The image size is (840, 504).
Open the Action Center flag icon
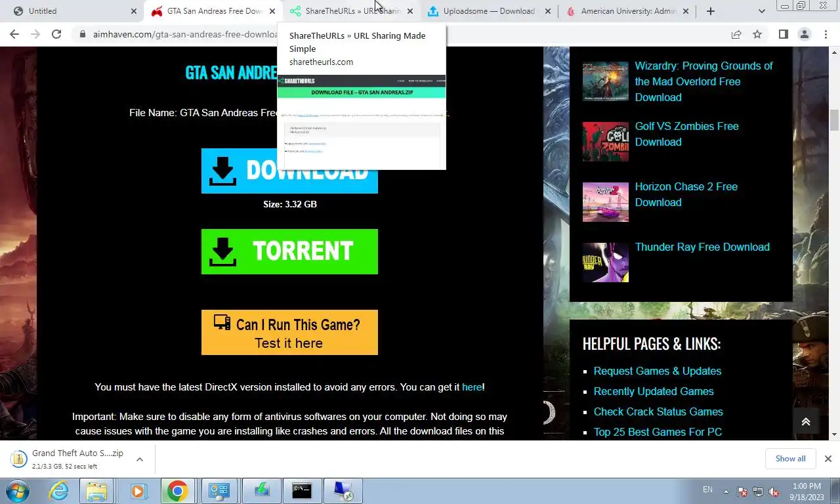[742, 491]
